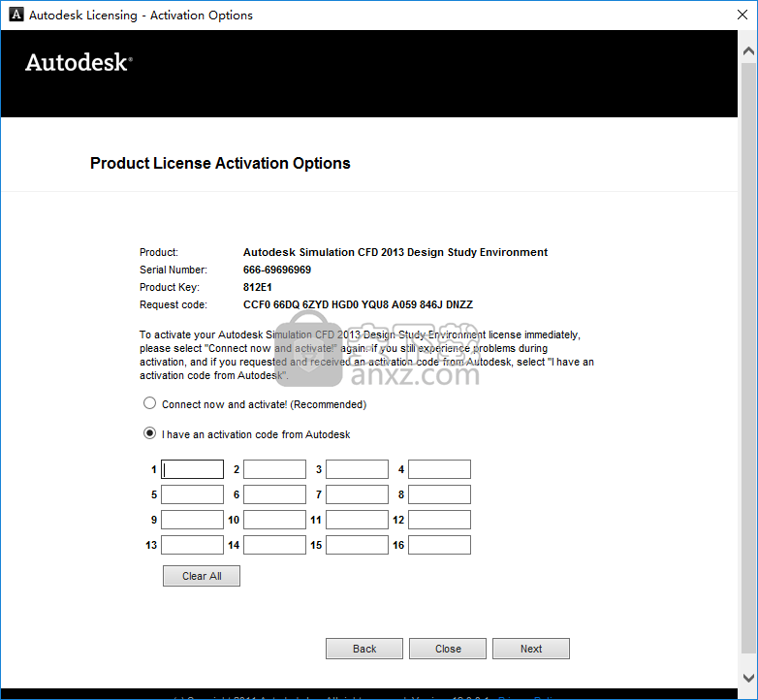Screen dimensions: 758x700
Task: Click the "Request code:" label
Action: pyautogui.click(x=174, y=304)
